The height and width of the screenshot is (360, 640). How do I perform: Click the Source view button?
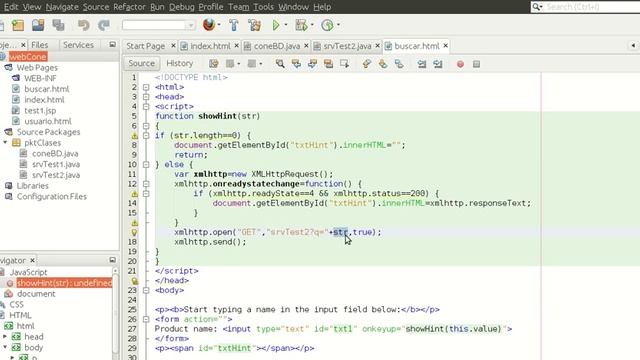click(x=142, y=63)
